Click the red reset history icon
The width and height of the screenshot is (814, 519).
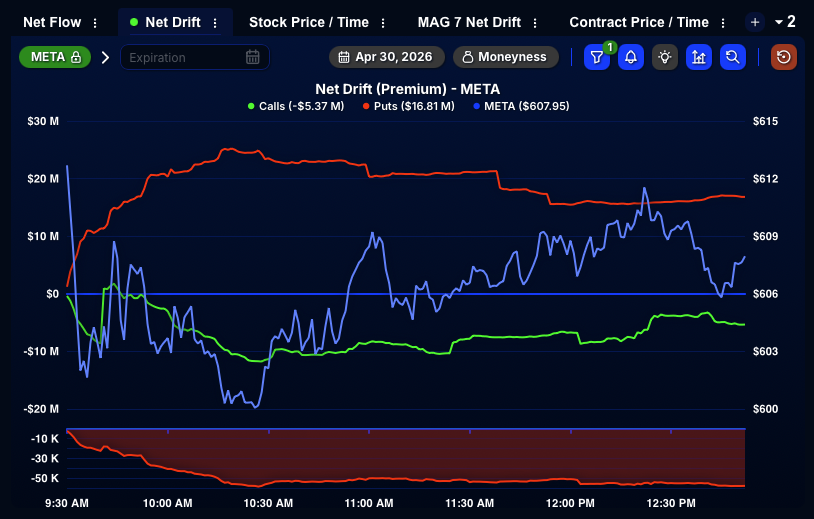point(784,57)
